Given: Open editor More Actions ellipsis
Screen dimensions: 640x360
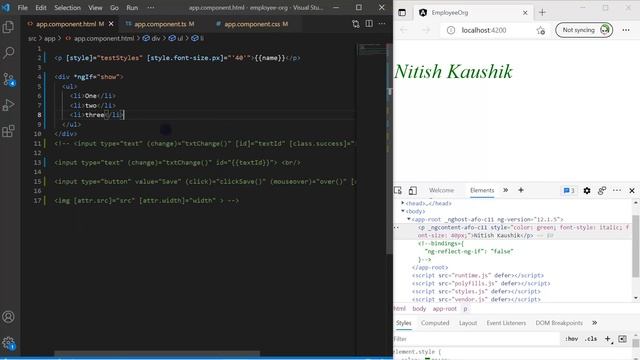Looking at the screenshot, I should pyautogui.click(x=382, y=24).
